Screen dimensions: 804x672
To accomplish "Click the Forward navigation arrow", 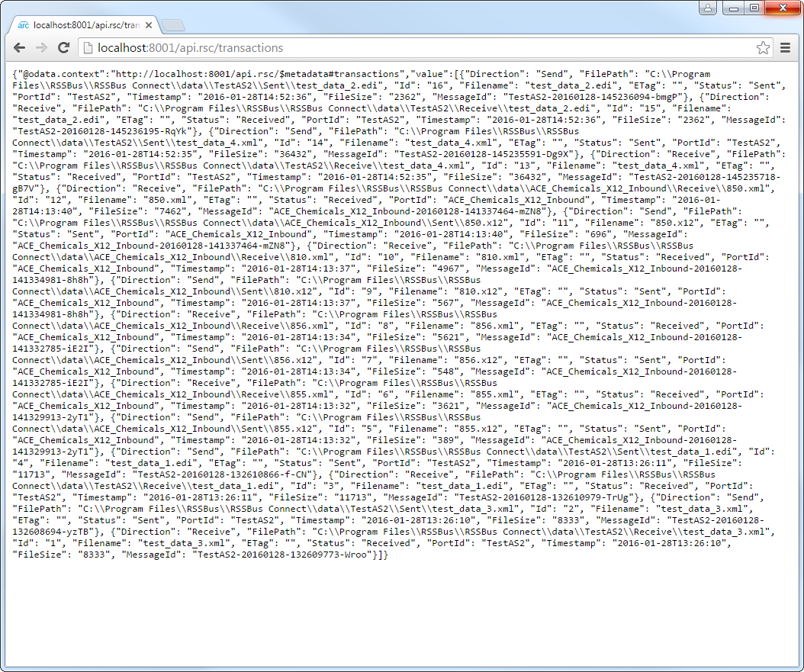I will pos(41,48).
